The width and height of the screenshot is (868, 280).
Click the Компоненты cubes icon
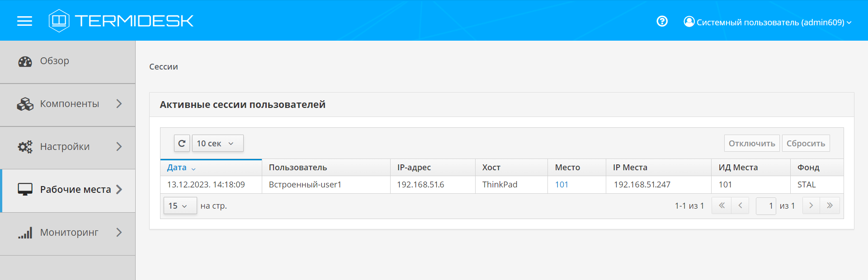[25, 104]
